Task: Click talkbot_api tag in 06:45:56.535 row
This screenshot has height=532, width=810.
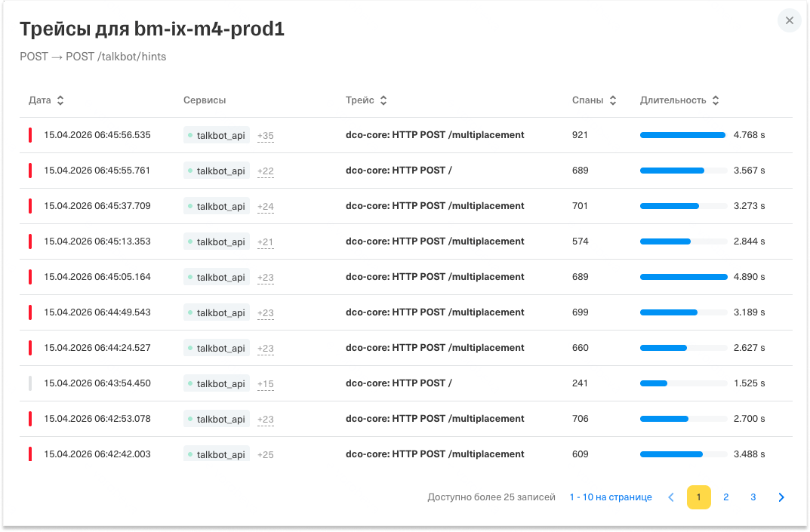Action: 217,135
